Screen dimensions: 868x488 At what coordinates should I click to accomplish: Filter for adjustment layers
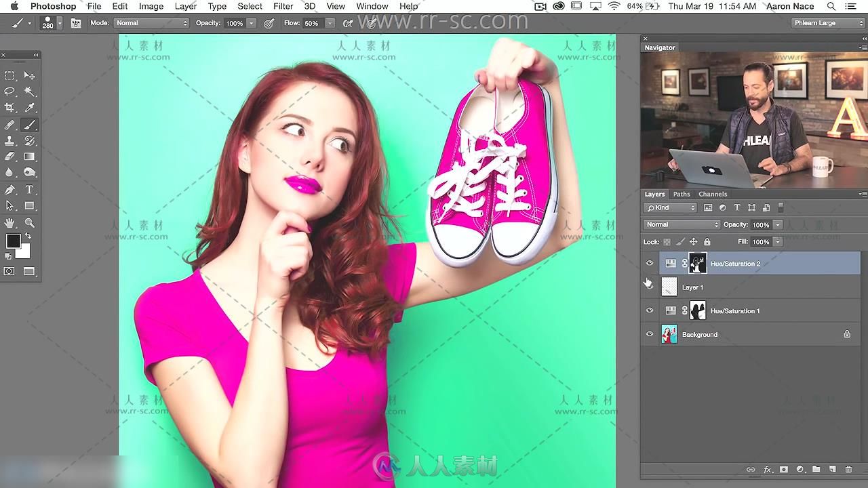pos(722,207)
